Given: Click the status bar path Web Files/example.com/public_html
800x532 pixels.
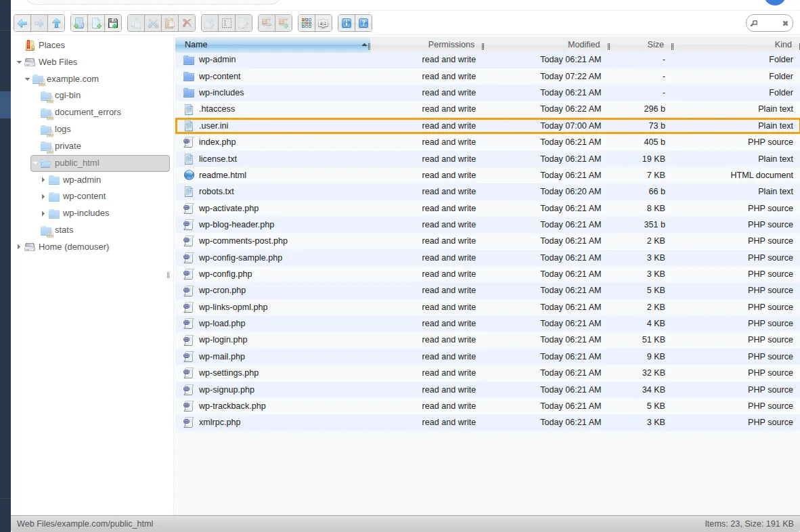Looking at the screenshot, I should (x=85, y=524).
